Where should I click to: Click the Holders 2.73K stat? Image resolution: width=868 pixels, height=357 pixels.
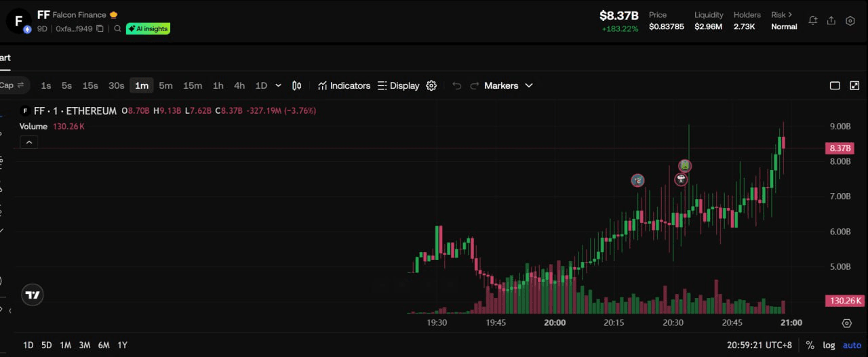click(x=747, y=21)
